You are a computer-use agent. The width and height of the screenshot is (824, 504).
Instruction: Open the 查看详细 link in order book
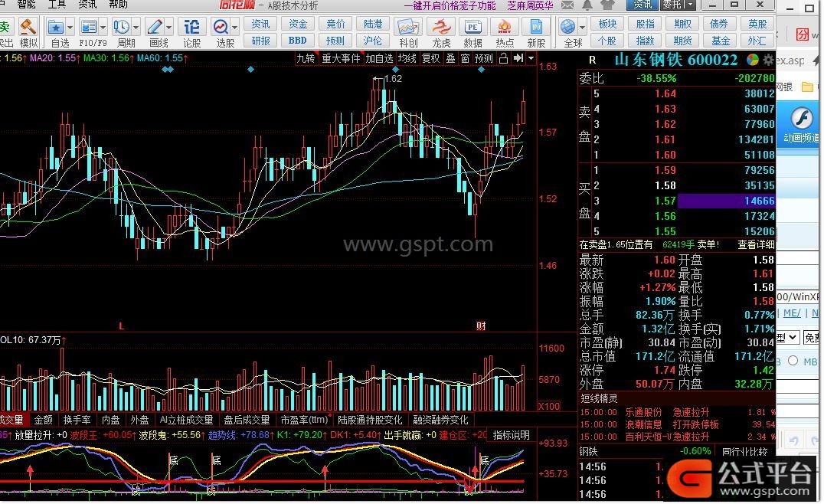756,244
